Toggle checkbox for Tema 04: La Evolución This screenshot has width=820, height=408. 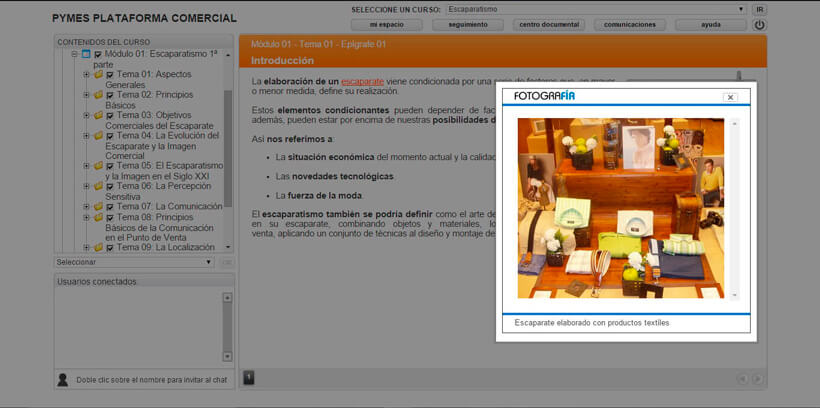coord(110,136)
